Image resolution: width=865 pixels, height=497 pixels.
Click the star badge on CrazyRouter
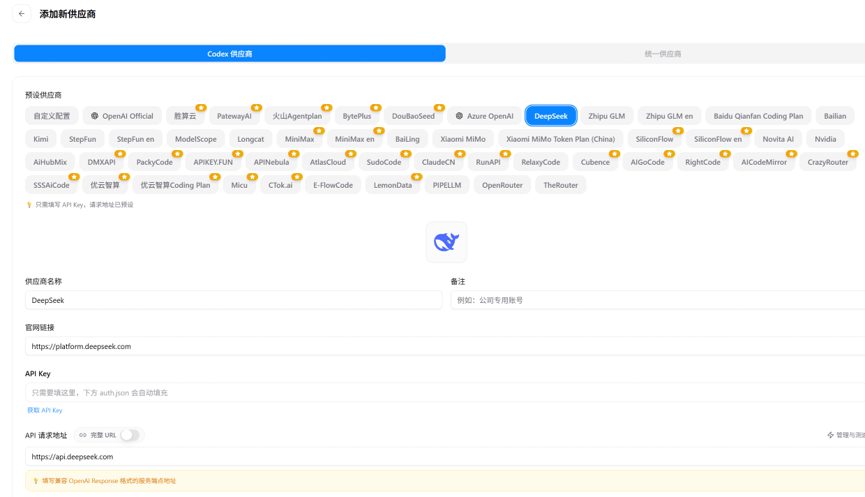[853, 154]
